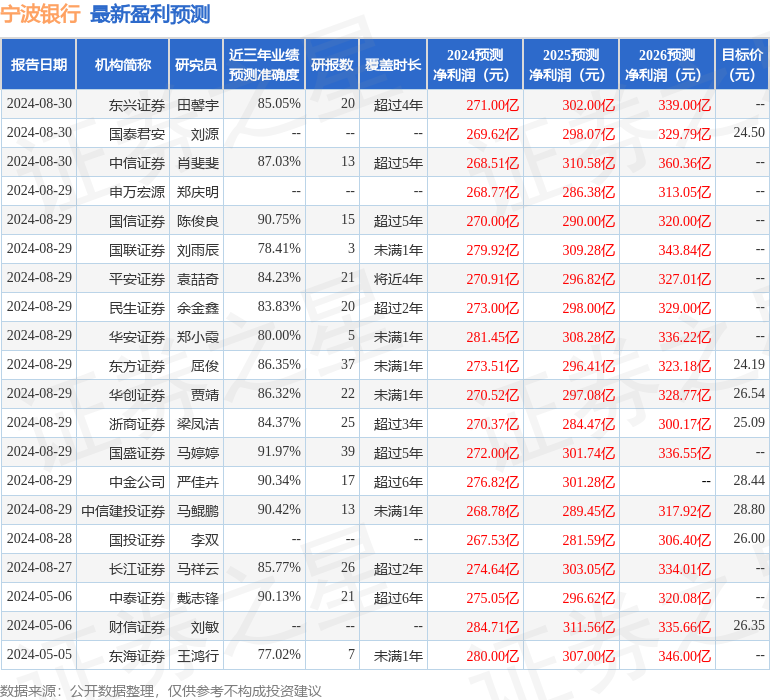
Task: Click the 最新盈利预测 heading
Action: point(150,14)
